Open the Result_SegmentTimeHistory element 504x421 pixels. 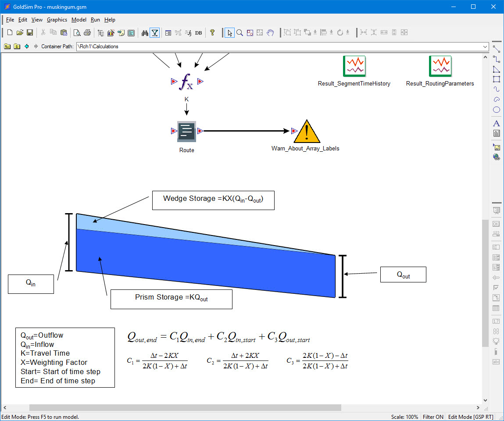point(354,66)
